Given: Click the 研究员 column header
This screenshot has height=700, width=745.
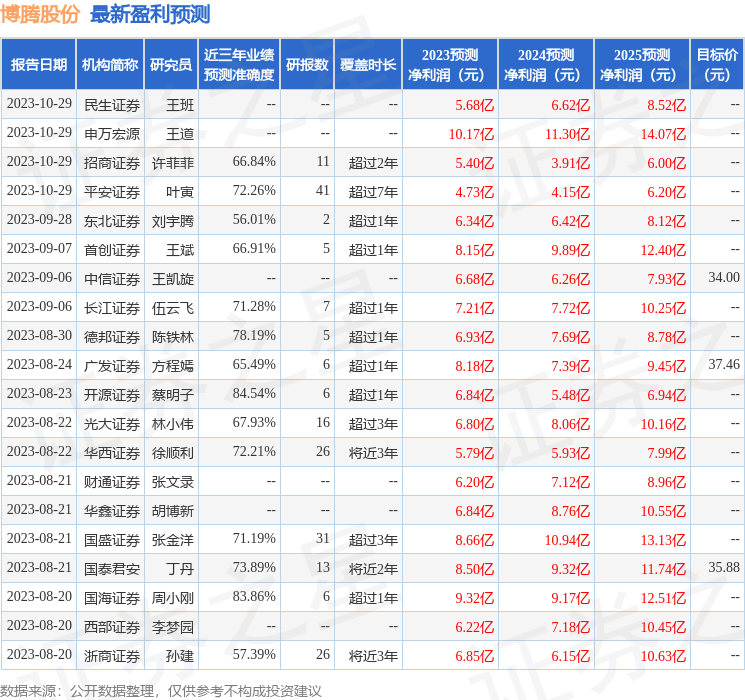Looking at the screenshot, I should [x=171, y=64].
